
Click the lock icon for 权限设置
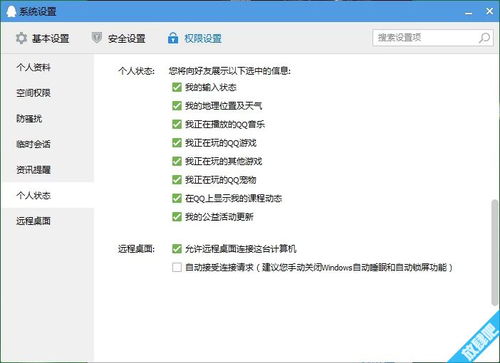(173, 38)
